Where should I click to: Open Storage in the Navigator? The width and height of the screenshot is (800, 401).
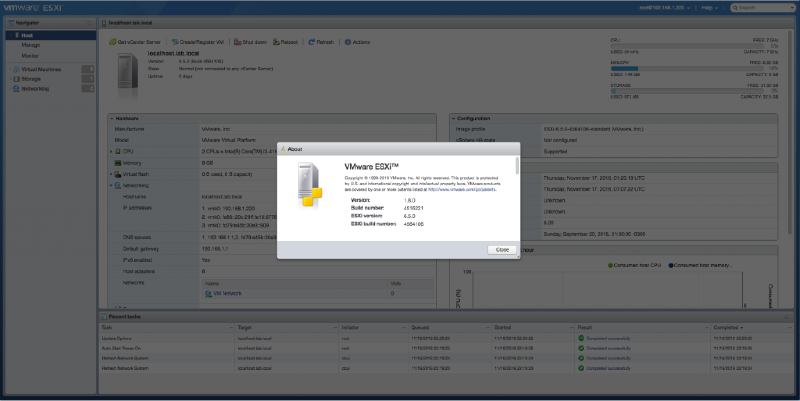click(31, 78)
